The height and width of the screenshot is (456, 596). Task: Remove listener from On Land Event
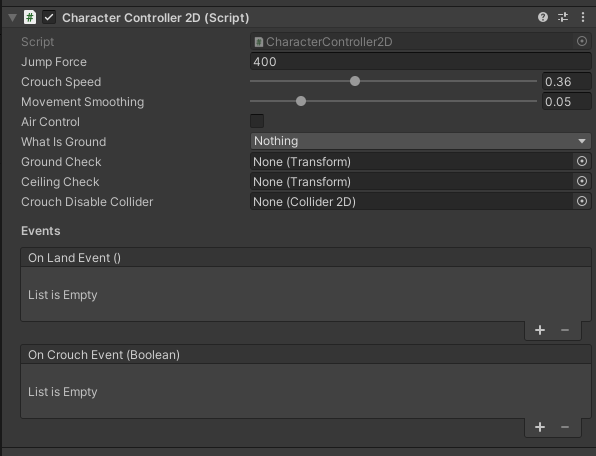click(565, 330)
